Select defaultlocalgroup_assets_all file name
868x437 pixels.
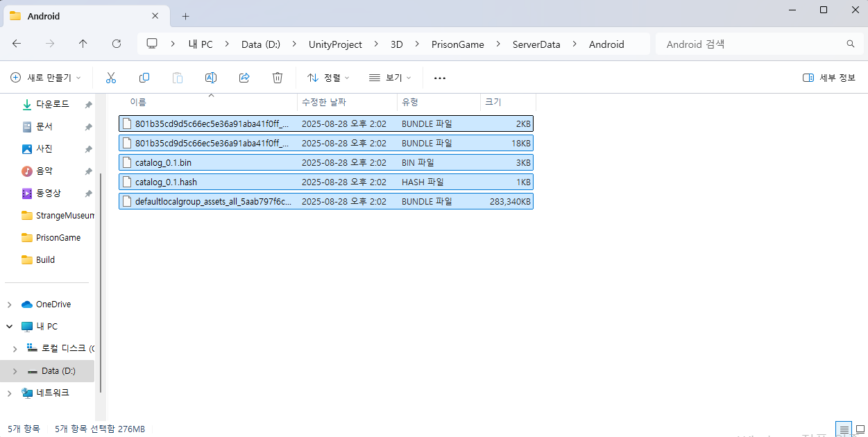[x=213, y=201]
